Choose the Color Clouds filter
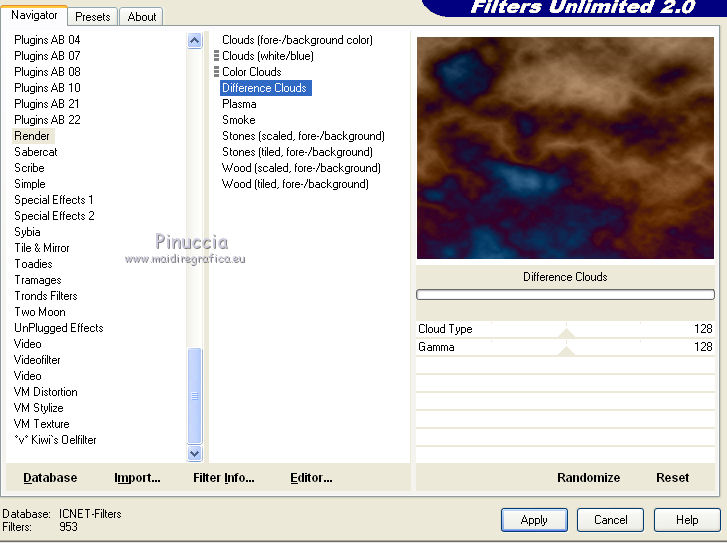Viewport: 727px width, 543px height. pyautogui.click(x=252, y=72)
